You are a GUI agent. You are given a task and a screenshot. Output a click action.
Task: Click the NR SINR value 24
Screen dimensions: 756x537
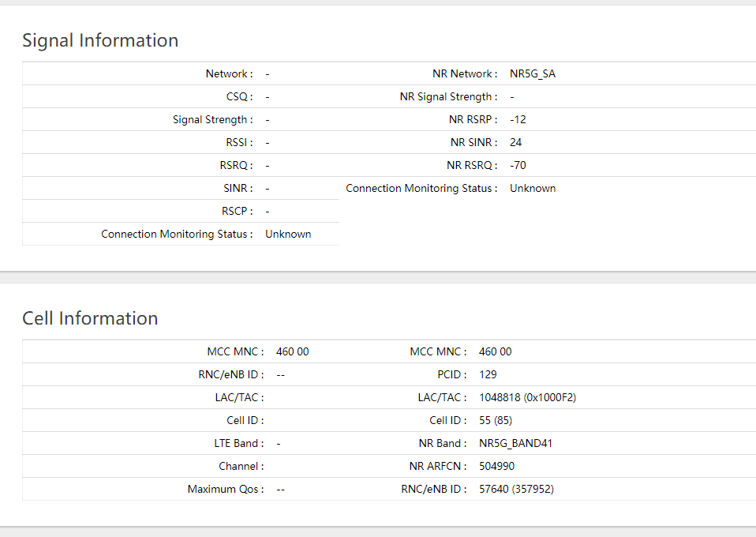(516, 143)
